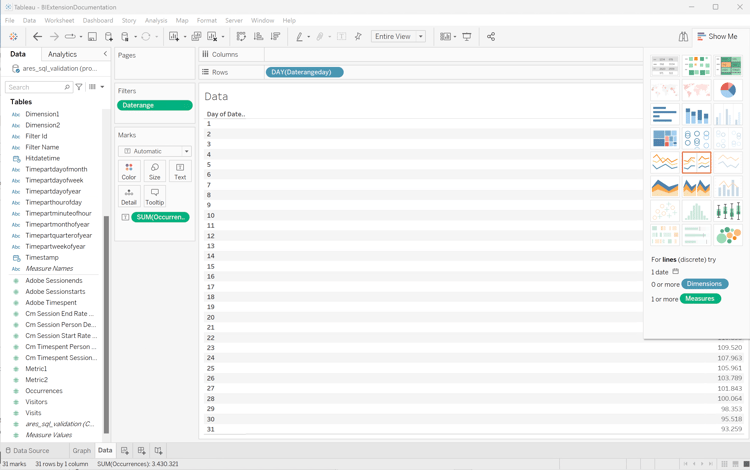Click the Sort descending toolbar icon
Viewport: 750px width, 470px height.
[275, 37]
